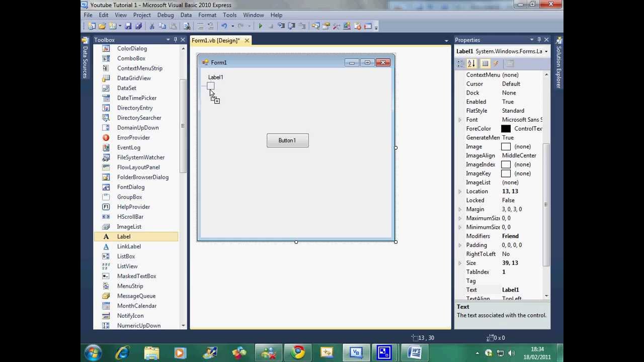This screenshot has height=362, width=644.
Task: Expand the Padding property
Action: point(460,245)
